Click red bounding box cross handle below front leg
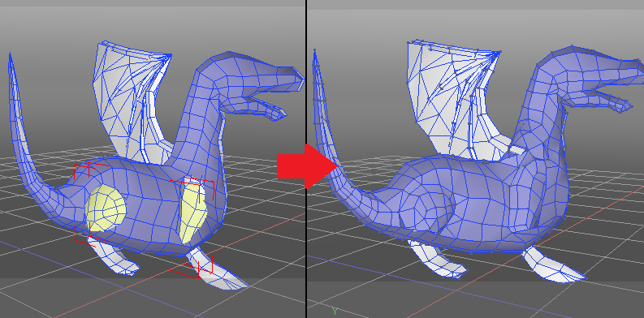This screenshot has width=644, height=318. tap(199, 268)
